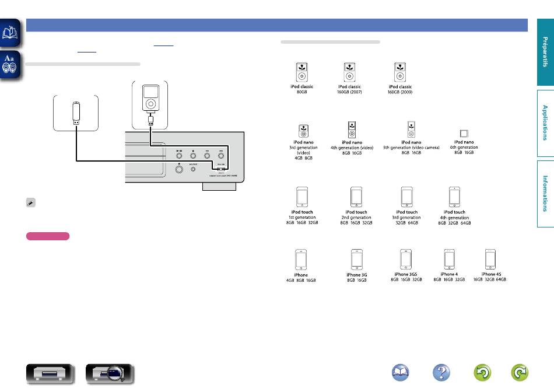Click the pencil note icon
The height and width of the screenshot is (392, 554).
[31, 202]
